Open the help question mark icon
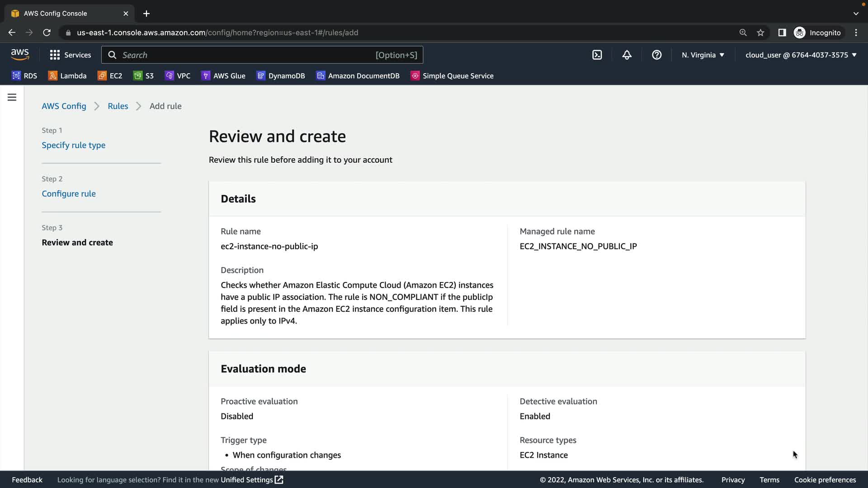 [656, 55]
